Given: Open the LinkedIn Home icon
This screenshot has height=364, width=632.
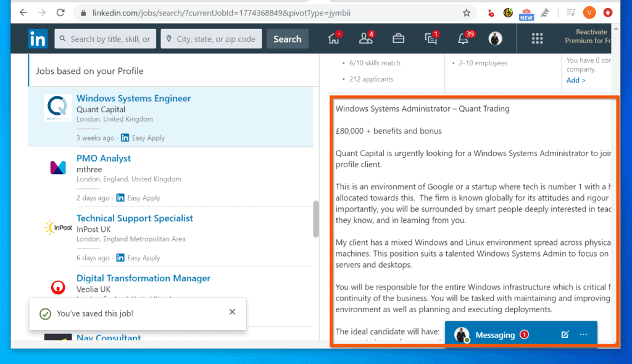Looking at the screenshot, I should pos(334,38).
